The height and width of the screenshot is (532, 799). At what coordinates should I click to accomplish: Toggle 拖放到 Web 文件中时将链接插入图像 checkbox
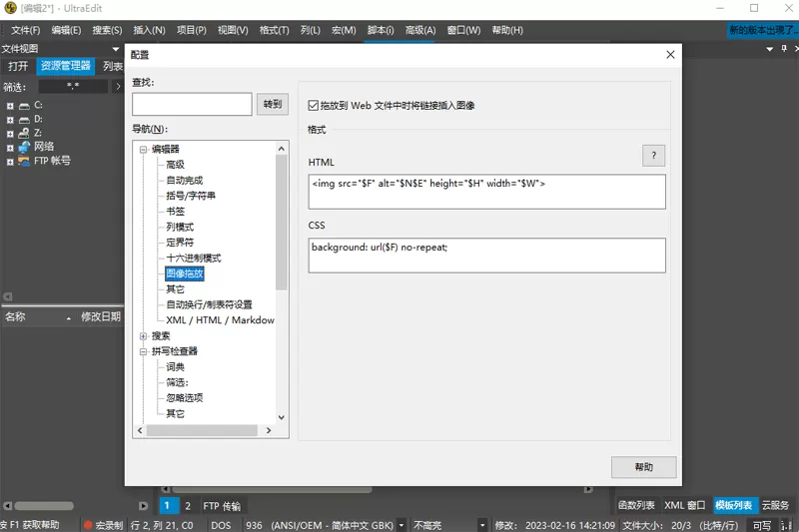(314, 106)
